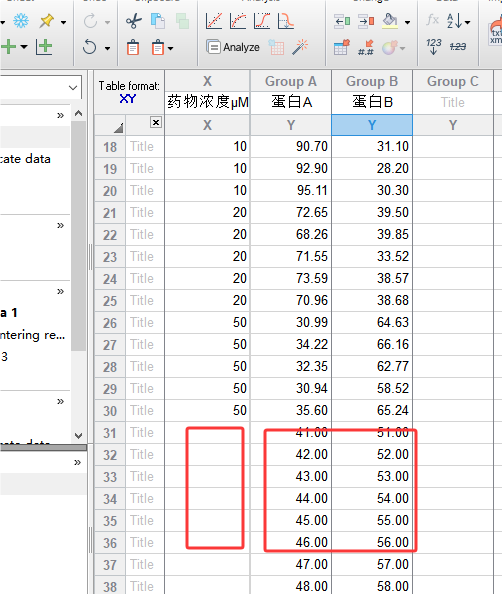This screenshot has height=594, width=502.
Task: Expand the first double-chevron sidebar section
Action: click(60, 115)
